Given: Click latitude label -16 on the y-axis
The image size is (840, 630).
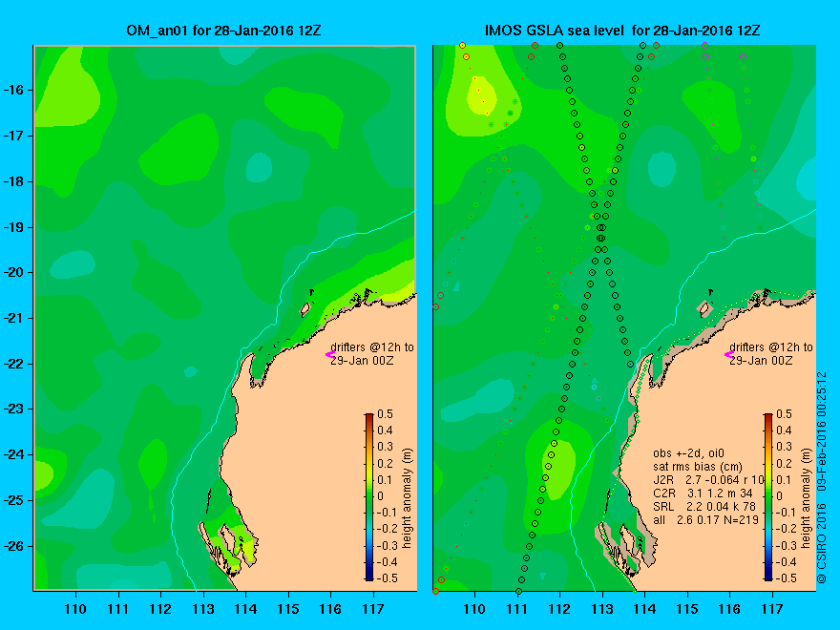Looking at the screenshot, I should pos(12,90).
